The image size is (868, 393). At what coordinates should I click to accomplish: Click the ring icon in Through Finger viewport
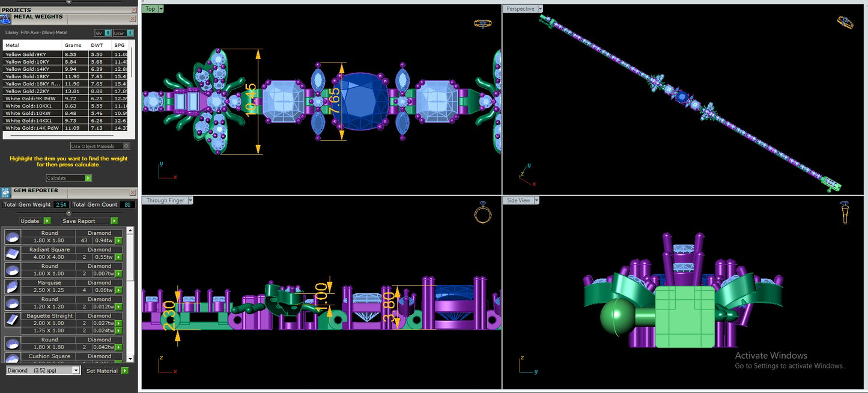coord(483,212)
